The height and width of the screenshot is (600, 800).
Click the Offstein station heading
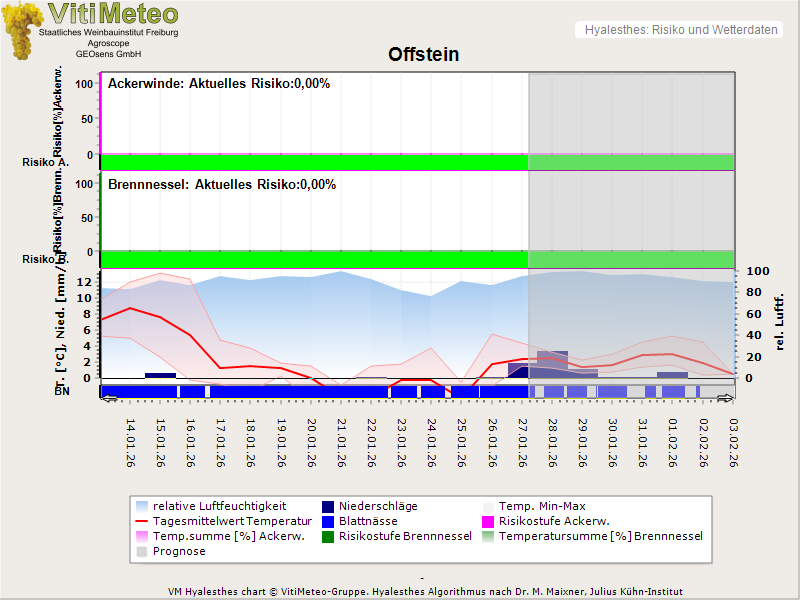[x=423, y=54]
